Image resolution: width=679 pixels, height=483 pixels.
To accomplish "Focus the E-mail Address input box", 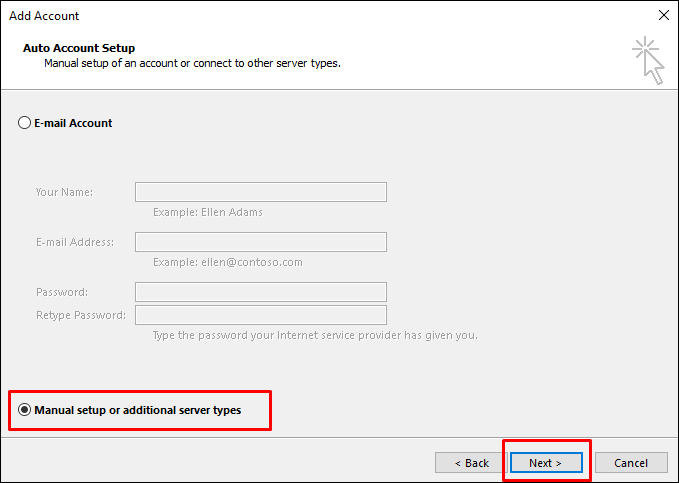I will (260, 242).
